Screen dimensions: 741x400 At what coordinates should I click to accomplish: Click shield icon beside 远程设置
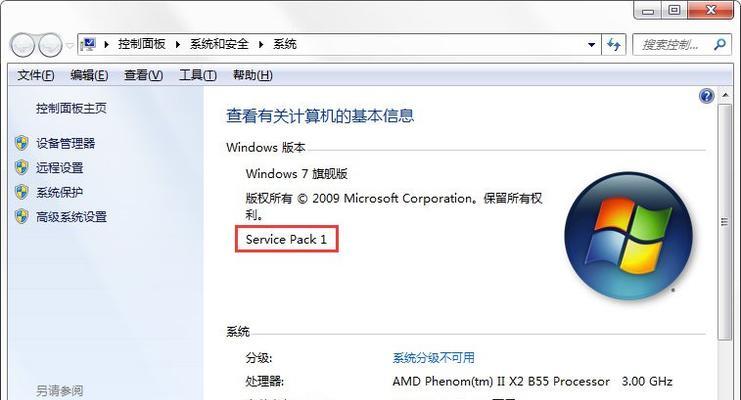[21, 167]
